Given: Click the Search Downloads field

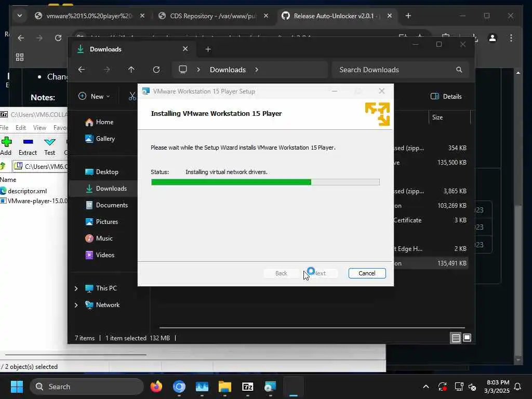Looking at the screenshot, I should tap(401, 70).
